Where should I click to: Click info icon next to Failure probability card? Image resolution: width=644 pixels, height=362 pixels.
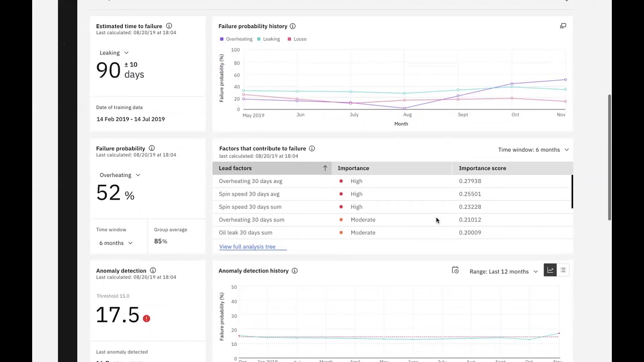point(151,148)
